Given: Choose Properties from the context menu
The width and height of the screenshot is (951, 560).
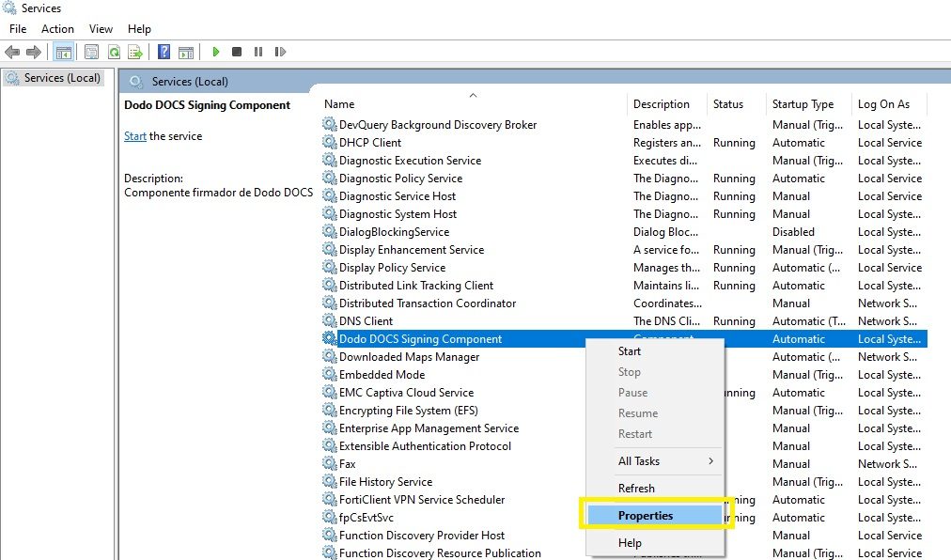Looking at the screenshot, I should [654, 515].
